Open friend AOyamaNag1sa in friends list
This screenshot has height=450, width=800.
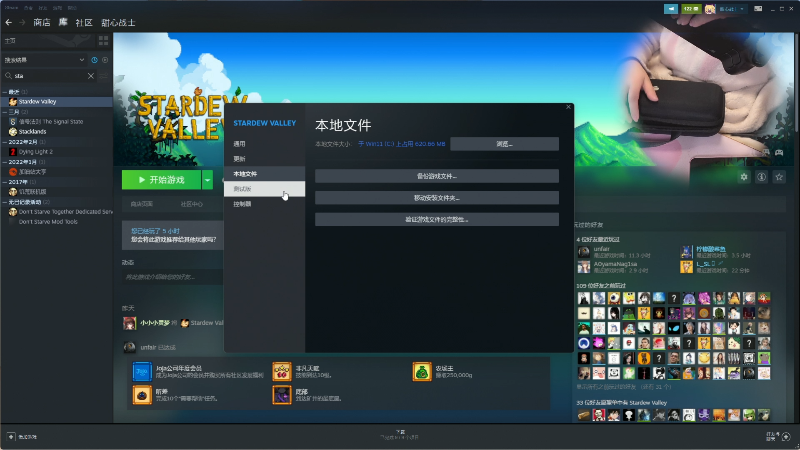[x=615, y=264]
